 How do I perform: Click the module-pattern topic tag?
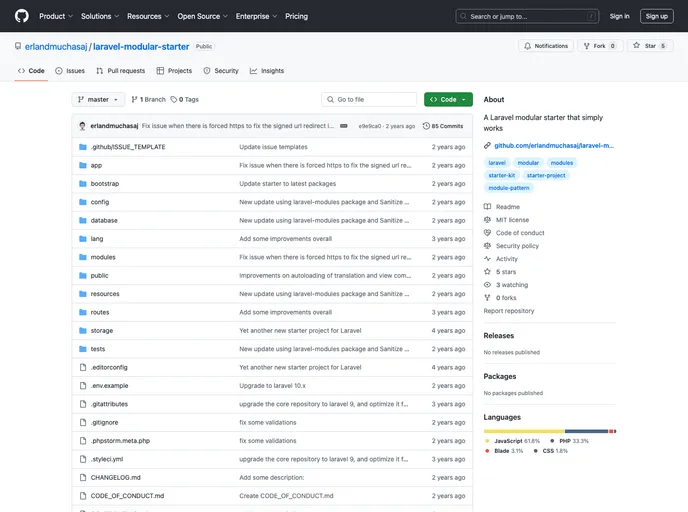pos(509,188)
